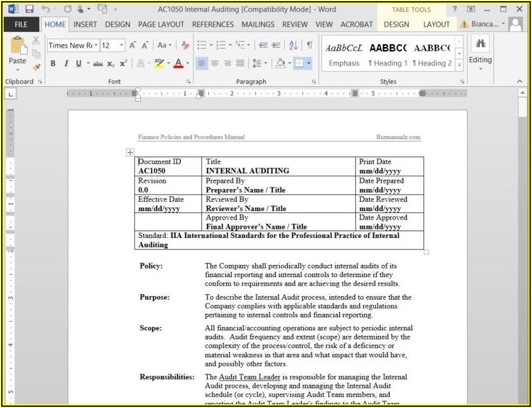Open the font size dropdown
The height and width of the screenshot is (408, 532).
(122, 45)
